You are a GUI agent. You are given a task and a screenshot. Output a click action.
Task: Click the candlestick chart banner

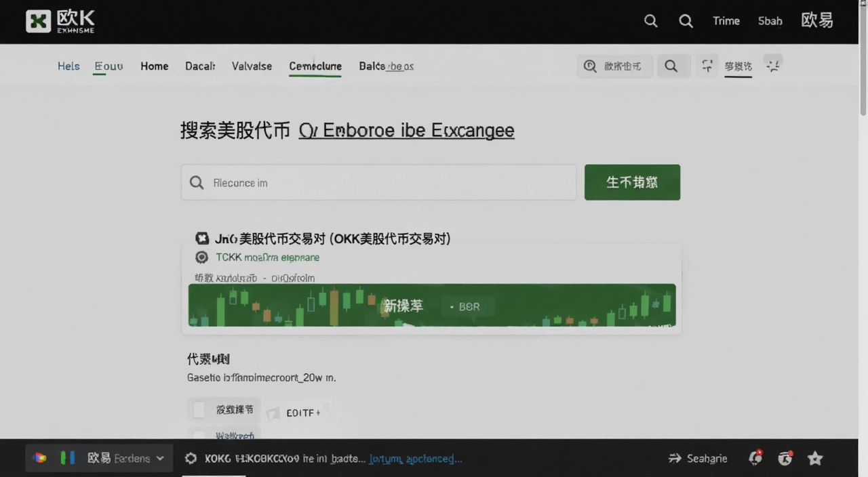coord(432,305)
